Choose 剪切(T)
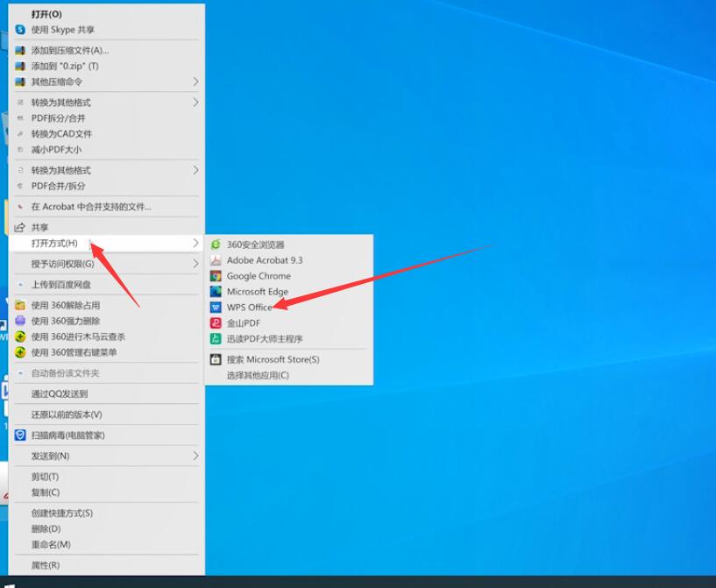This screenshot has width=716, height=588. pyautogui.click(x=106, y=477)
